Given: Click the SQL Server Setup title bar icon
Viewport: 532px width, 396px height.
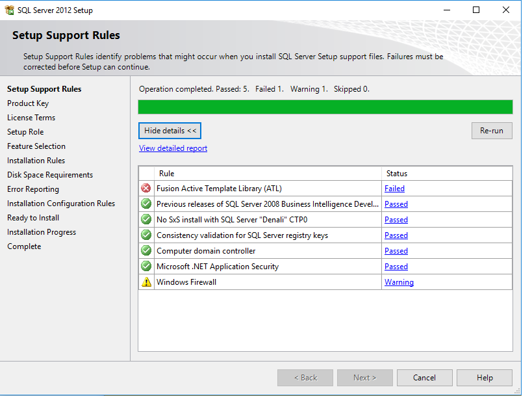Looking at the screenshot, I should [9, 10].
